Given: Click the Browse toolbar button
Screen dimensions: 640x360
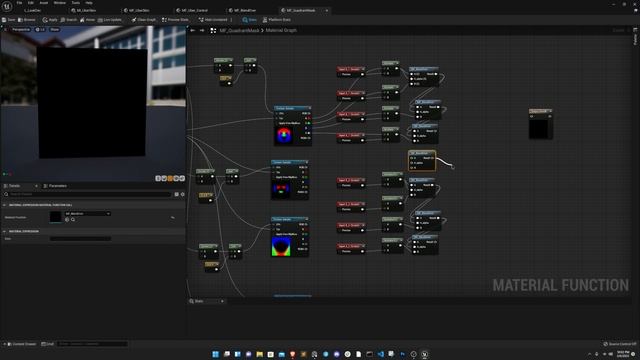Looking at the screenshot, I should point(27,20).
